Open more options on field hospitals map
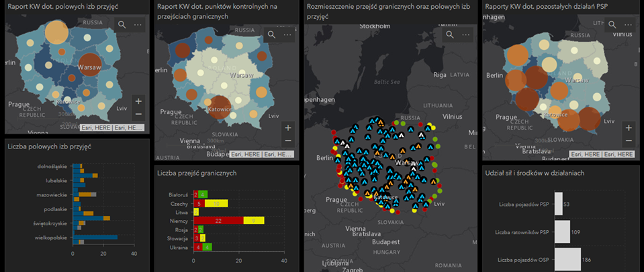 138,25
